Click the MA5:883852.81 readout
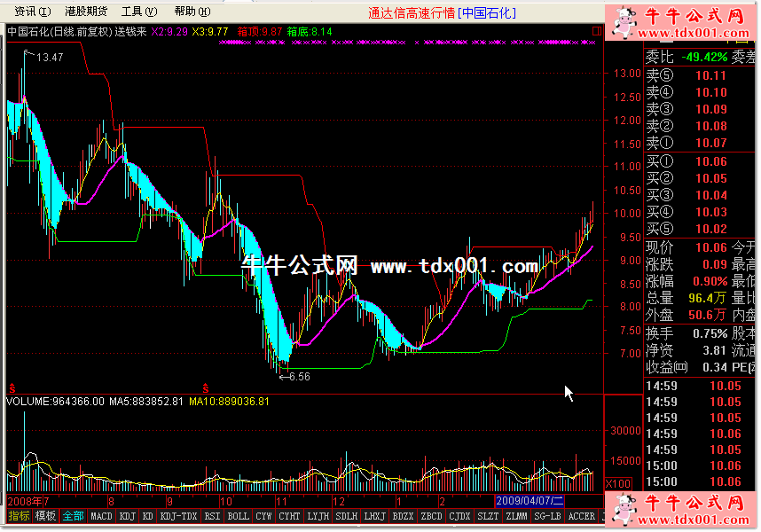The height and width of the screenshot is (532, 761). click(146, 402)
